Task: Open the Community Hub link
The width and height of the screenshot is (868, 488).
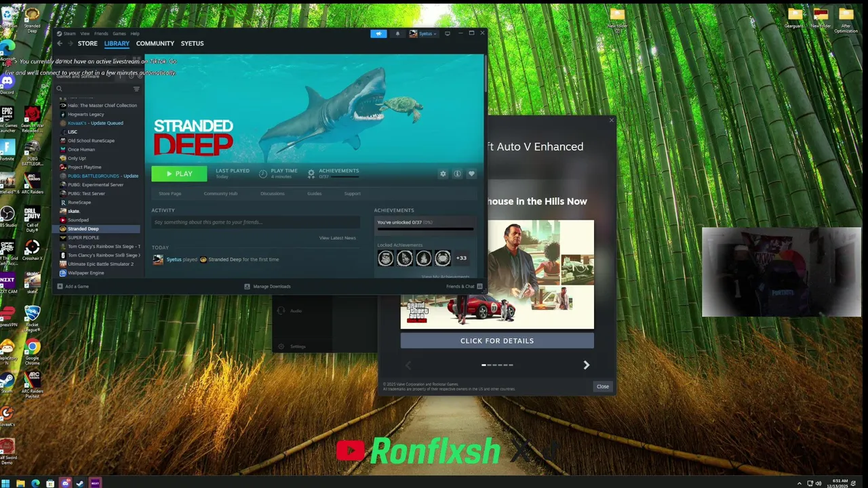Action: (220, 194)
